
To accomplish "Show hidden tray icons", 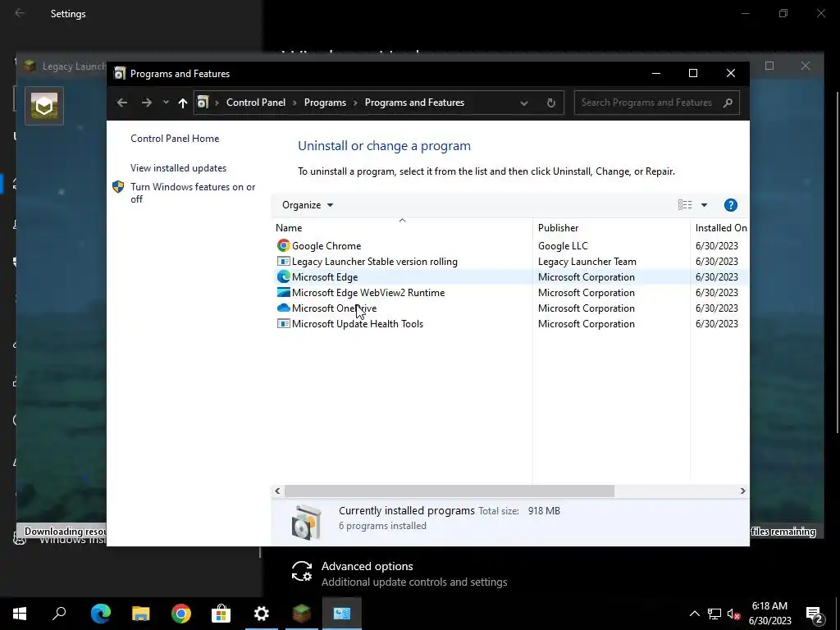I will (694, 614).
